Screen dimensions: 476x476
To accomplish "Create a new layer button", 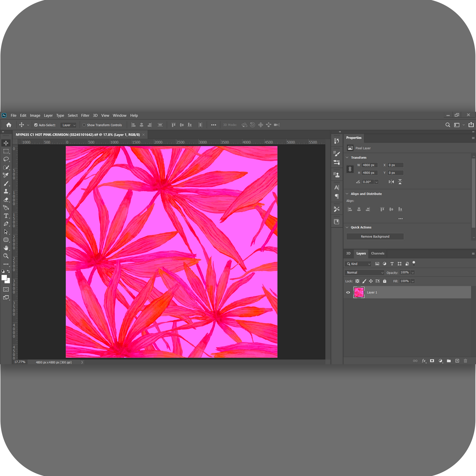I will pyautogui.click(x=457, y=361).
